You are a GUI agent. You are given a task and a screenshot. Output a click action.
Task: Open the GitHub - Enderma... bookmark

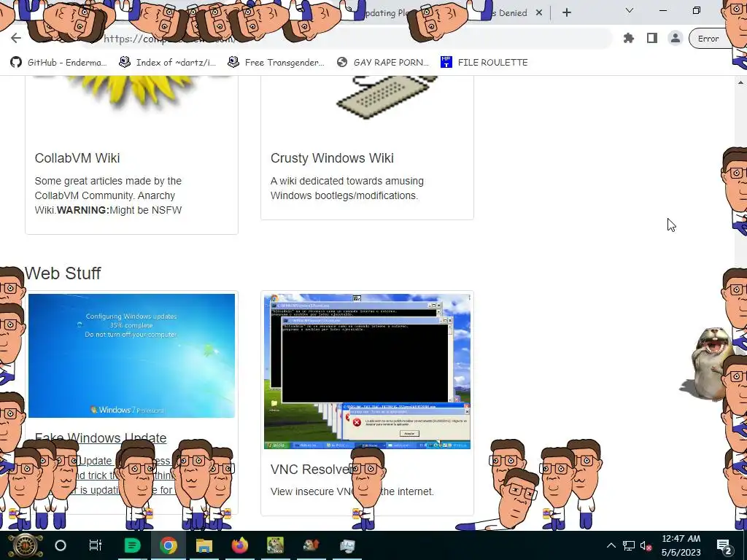click(58, 63)
